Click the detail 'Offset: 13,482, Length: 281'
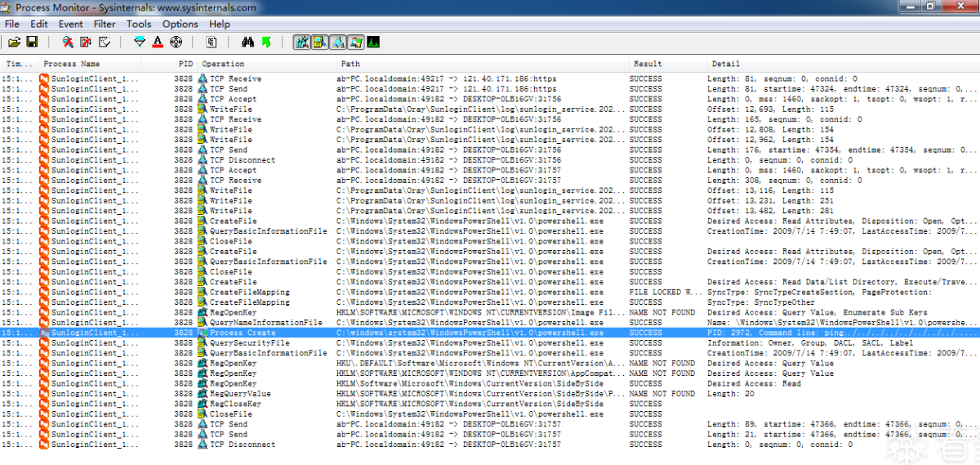This screenshot has height=465, width=980. (770, 211)
